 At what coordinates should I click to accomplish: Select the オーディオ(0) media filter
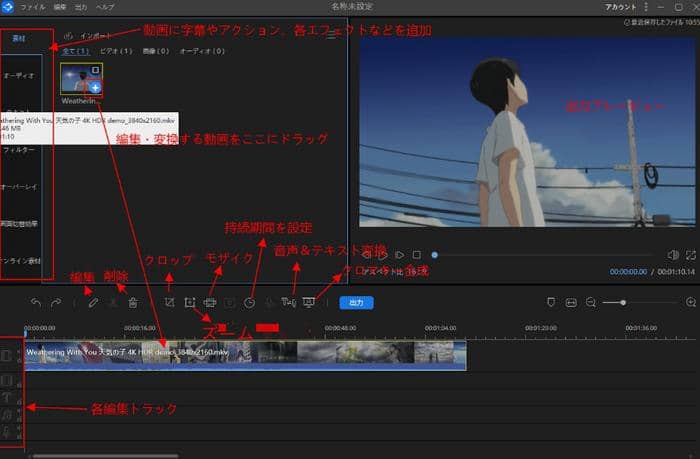coord(202,51)
